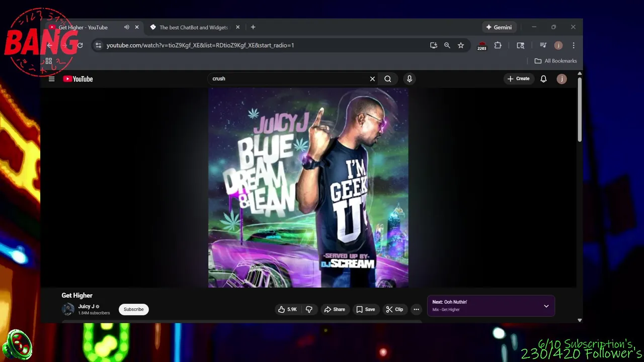Share the Get Higher video
The width and height of the screenshot is (644, 362).
[335, 309]
